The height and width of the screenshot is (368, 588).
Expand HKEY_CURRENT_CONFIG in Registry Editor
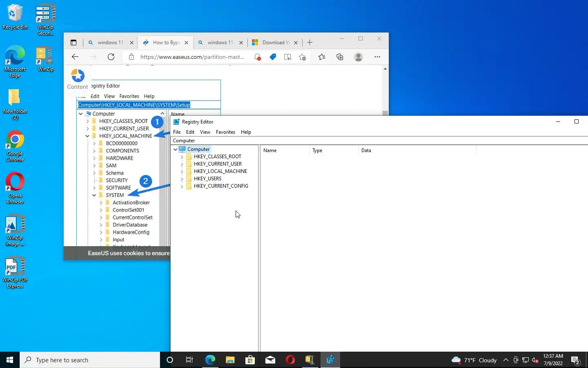click(182, 186)
